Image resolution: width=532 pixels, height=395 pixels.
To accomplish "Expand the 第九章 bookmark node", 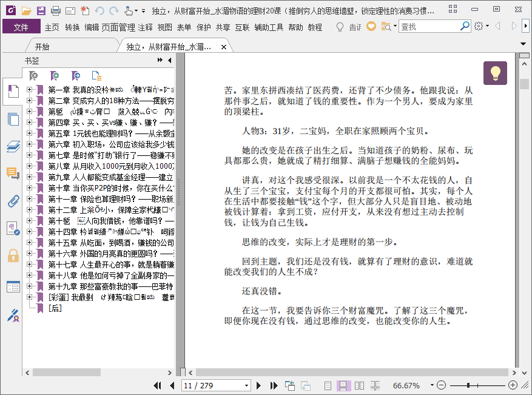I will [30, 177].
